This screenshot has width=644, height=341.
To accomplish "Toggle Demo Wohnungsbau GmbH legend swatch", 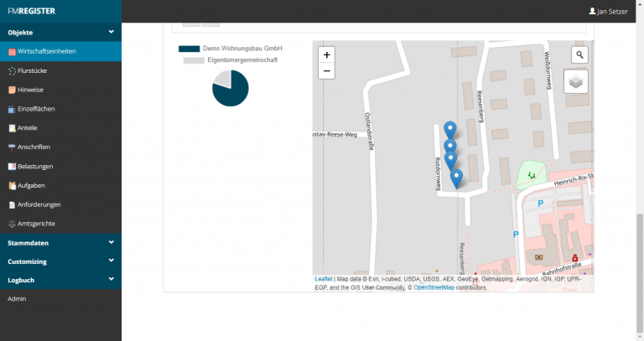I will click(x=189, y=49).
